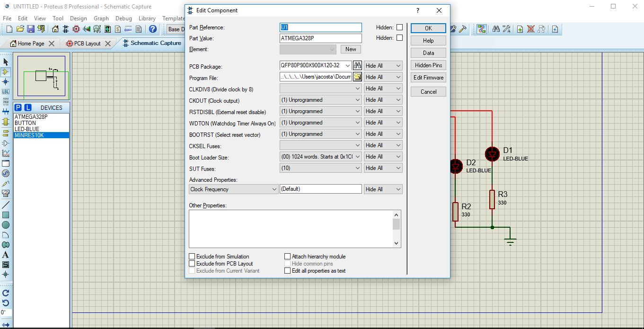Open Advanced Properties Clock Frequency dropdown

pyautogui.click(x=234, y=189)
